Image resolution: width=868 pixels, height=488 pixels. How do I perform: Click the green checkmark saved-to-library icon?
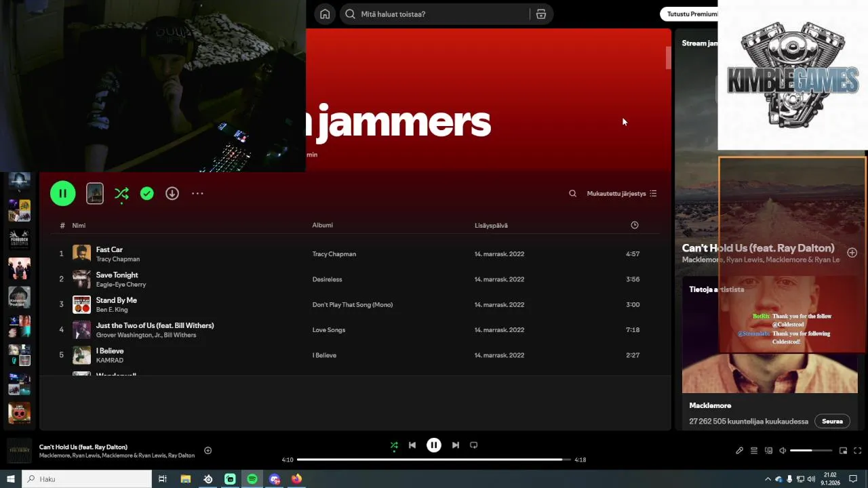tap(146, 194)
